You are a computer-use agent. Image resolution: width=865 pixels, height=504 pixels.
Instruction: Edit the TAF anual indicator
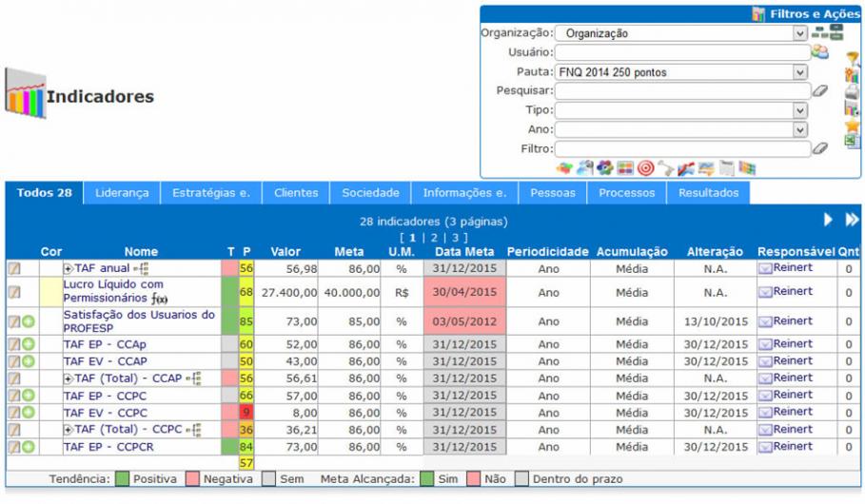point(14,268)
